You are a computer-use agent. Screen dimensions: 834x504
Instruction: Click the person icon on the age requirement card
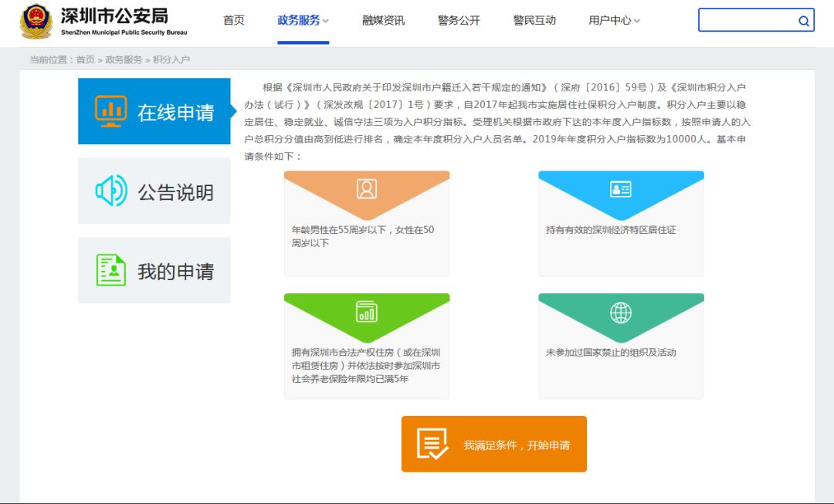[x=367, y=189]
